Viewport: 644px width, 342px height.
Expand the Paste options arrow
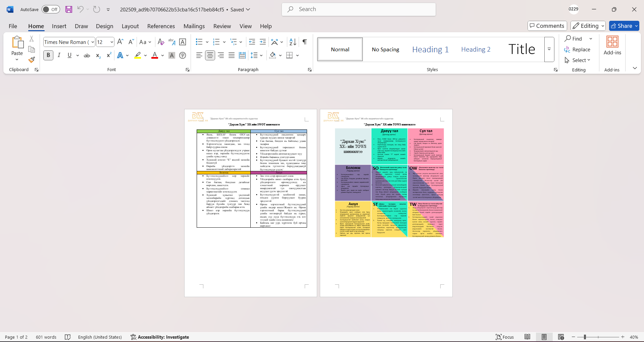coord(17,60)
